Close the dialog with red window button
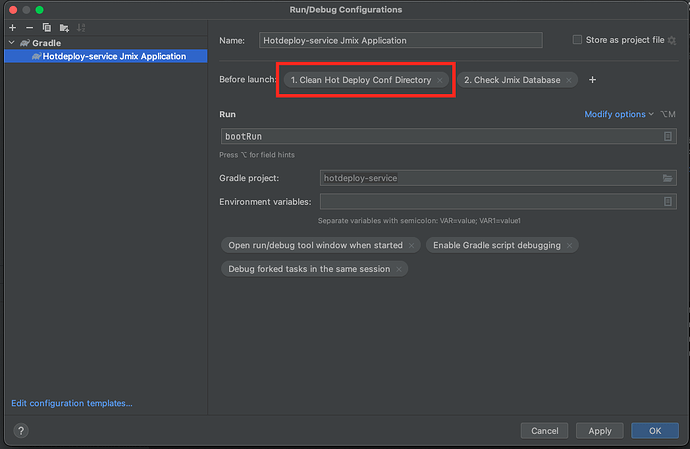This screenshot has width=690, height=449. [13, 10]
